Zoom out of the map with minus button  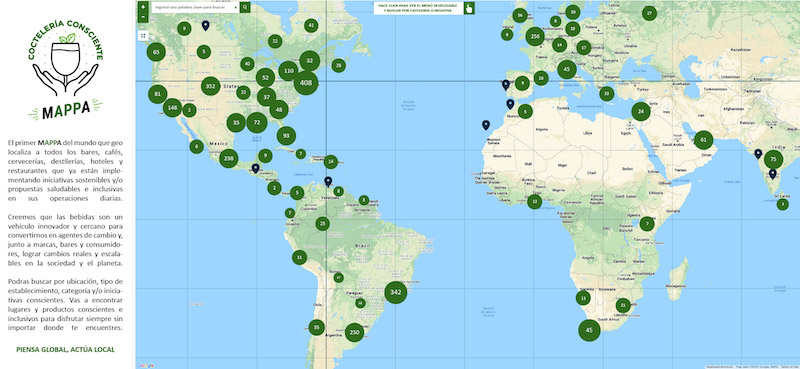(143, 17)
